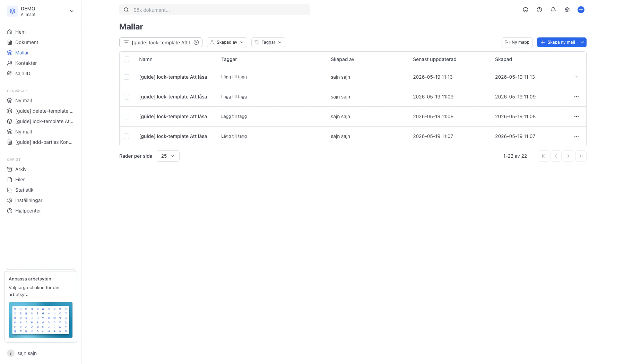Image resolution: width=624 pixels, height=364 pixels.
Task: Check the template row created 11:13
Action: point(127,77)
